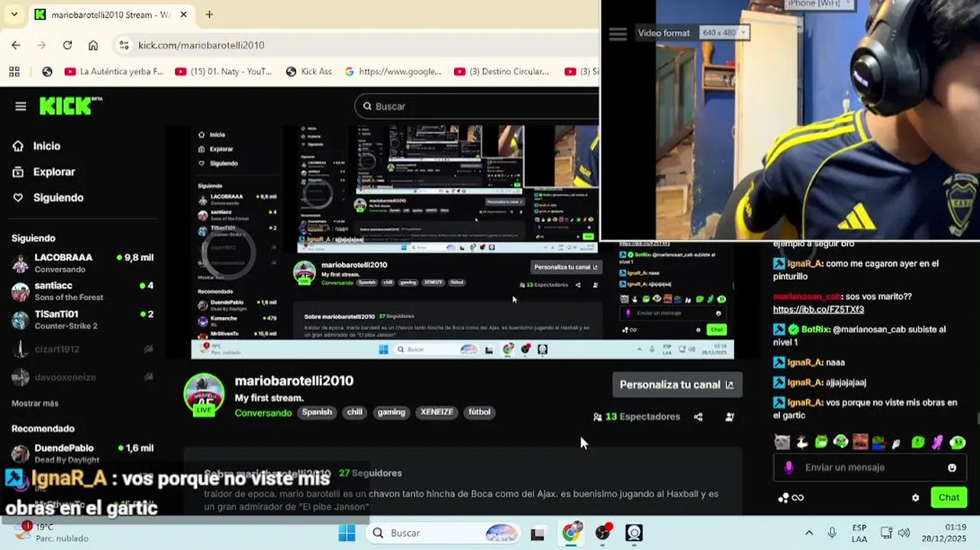Click the Personaliza tu canal button
980x550 pixels.
[x=677, y=385]
